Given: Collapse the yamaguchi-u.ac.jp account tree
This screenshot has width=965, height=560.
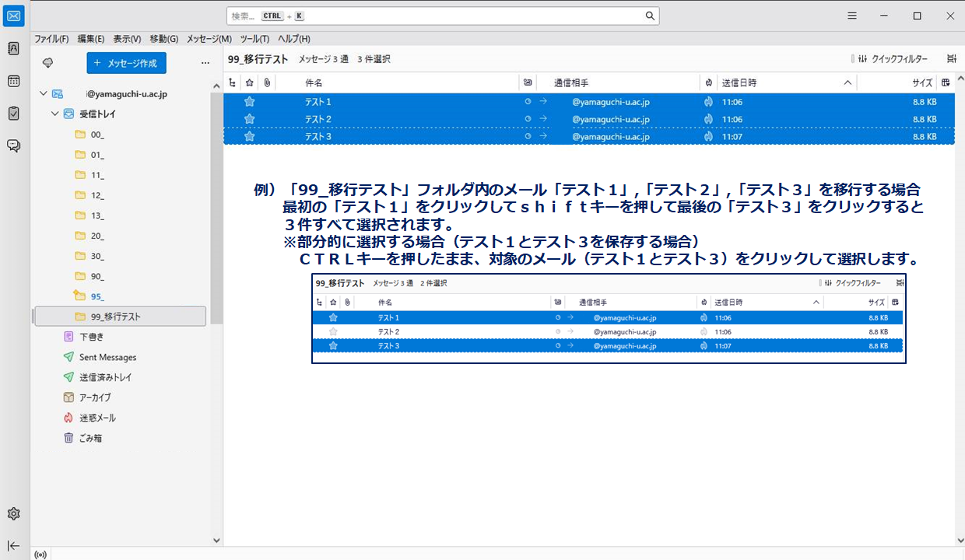Looking at the screenshot, I should [43, 93].
